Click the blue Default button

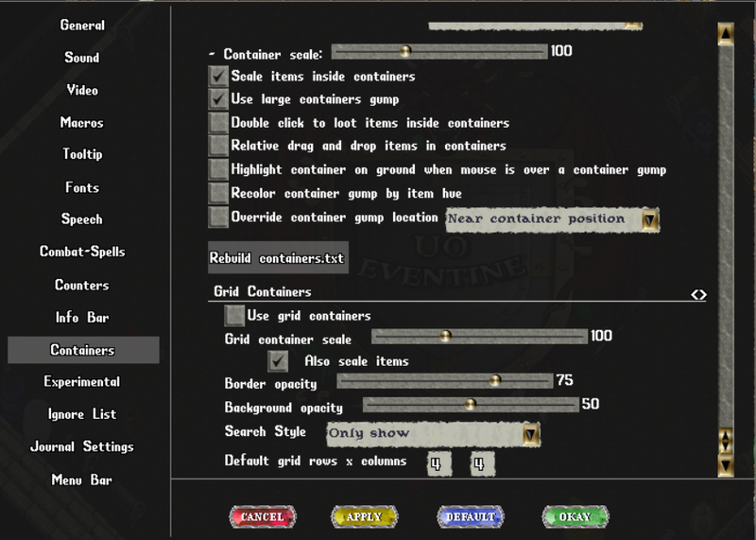click(x=470, y=517)
